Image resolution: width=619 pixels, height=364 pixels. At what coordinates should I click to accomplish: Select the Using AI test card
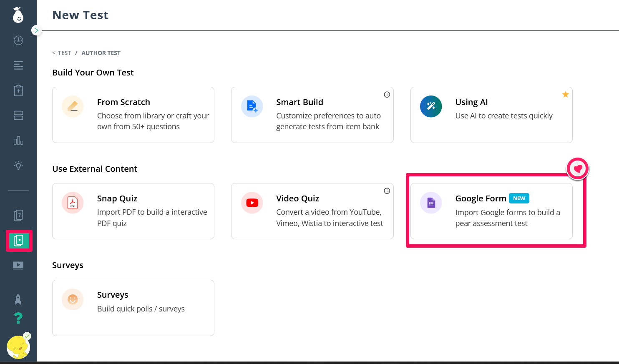(x=491, y=115)
